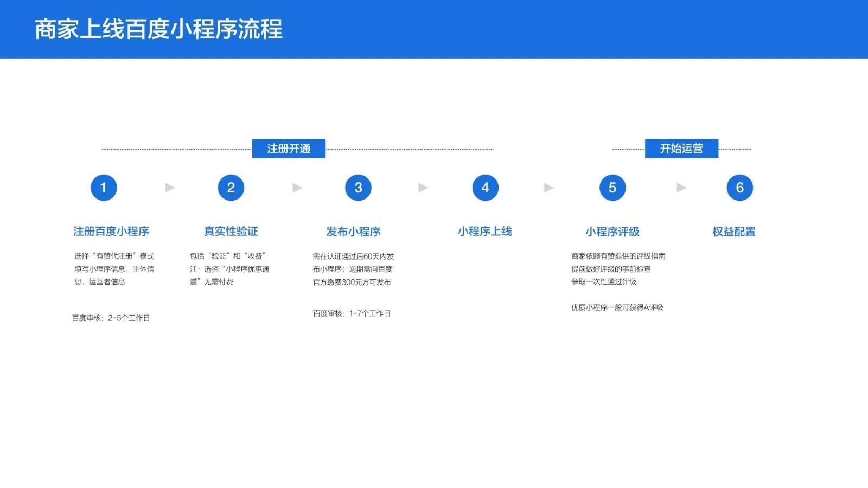
Task: Click the text 争取一次性通过评级
Action: click(604, 282)
